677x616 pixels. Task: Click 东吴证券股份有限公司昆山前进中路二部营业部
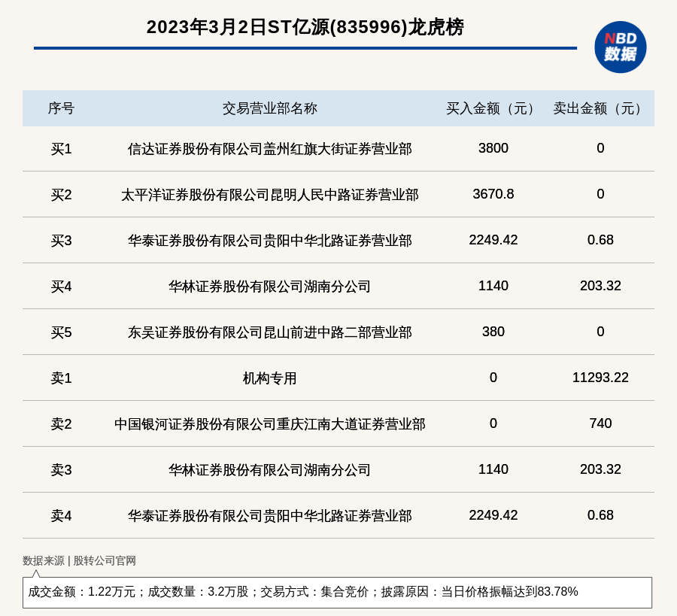(270, 332)
